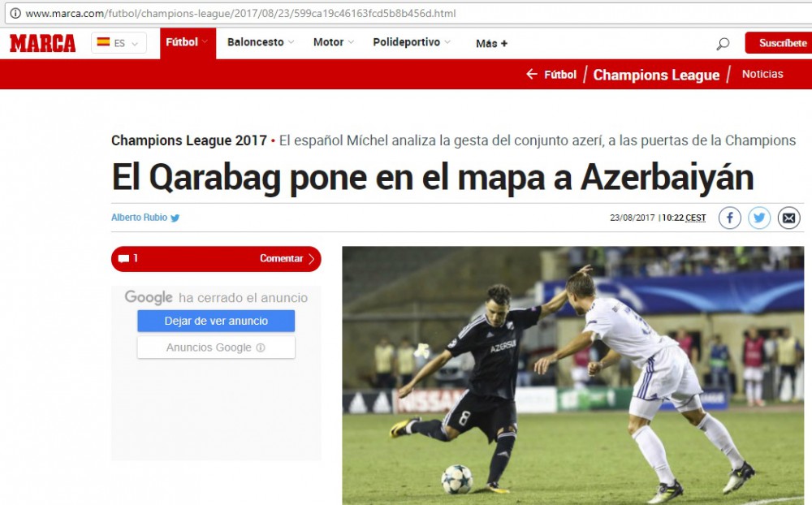Open Alberto Rubio's Twitter bird icon
Image resolution: width=812 pixels, height=505 pixels.
point(175,218)
